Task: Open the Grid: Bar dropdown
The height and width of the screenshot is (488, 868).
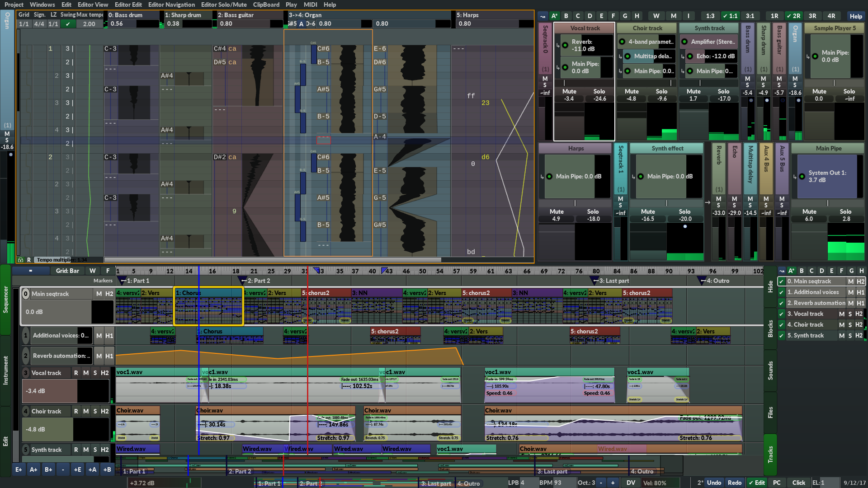Action: click(x=67, y=271)
